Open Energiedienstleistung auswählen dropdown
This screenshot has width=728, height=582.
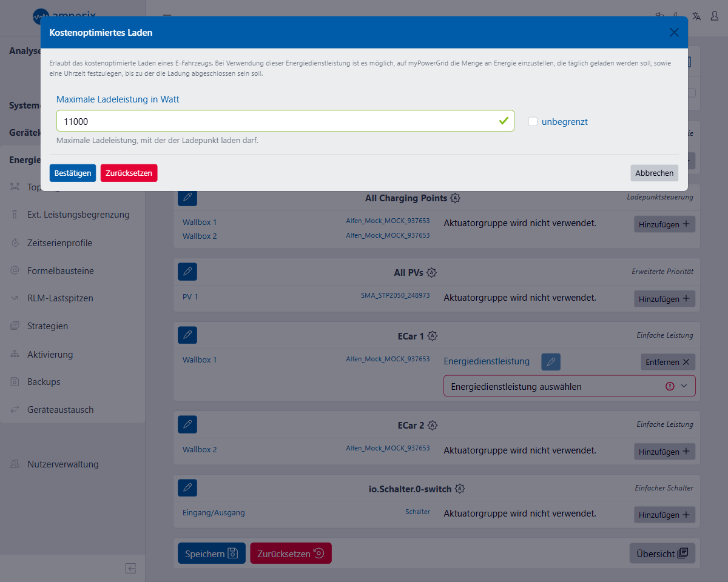coord(569,386)
